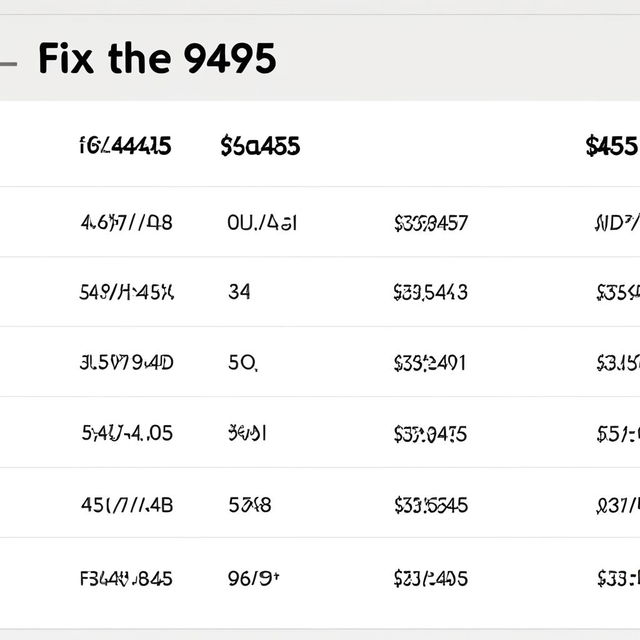Viewport: 640px width, 640px height.
Task: Click the bold '$455' header value
Action: tap(612, 146)
